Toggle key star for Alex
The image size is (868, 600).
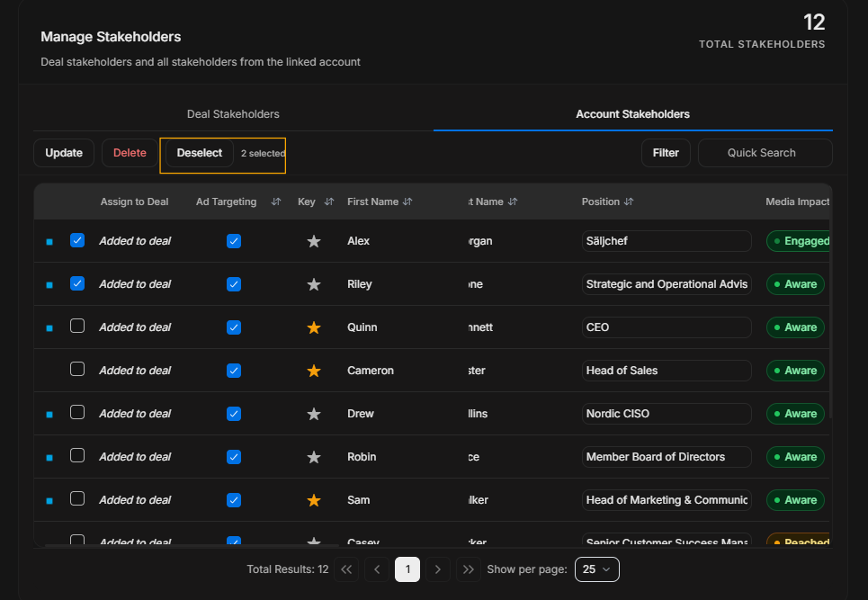(x=314, y=241)
